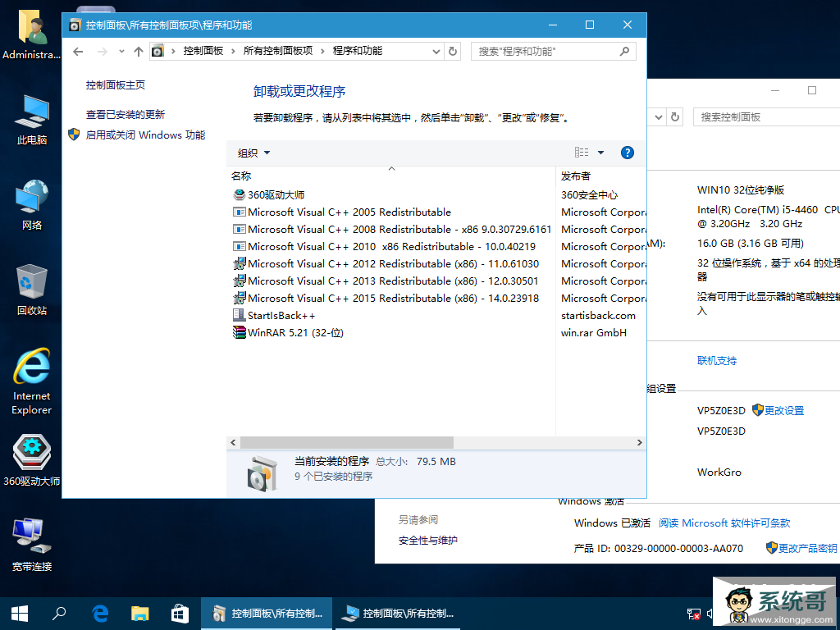Click the scrollbar right arrow of the program list

click(x=639, y=442)
